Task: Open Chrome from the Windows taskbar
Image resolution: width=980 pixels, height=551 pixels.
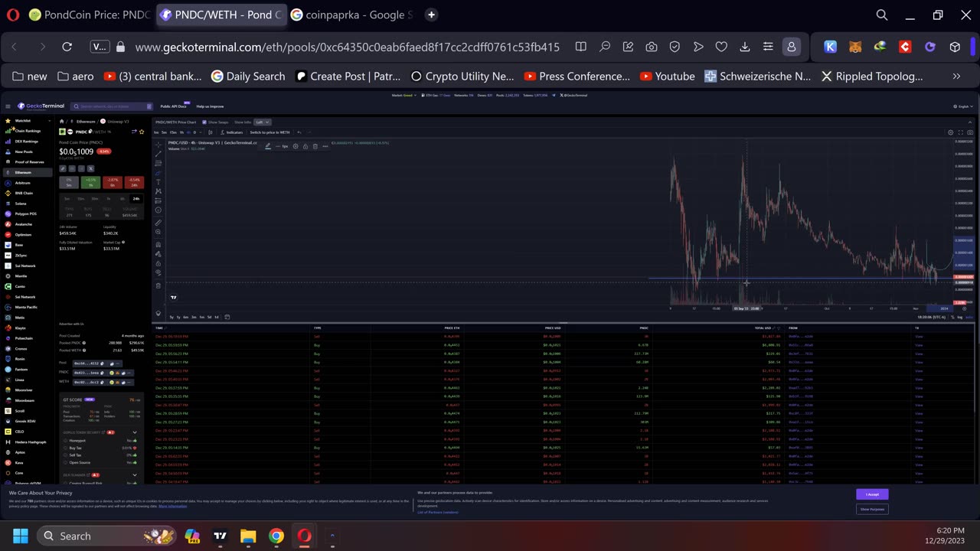Action: pyautogui.click(x=276, y=536)
